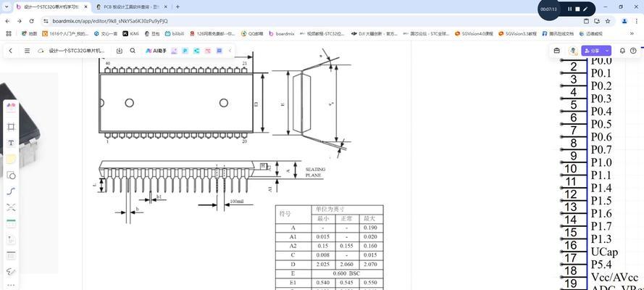
Task: Select the curved Connector line tool
Action: tap(11, 191)
